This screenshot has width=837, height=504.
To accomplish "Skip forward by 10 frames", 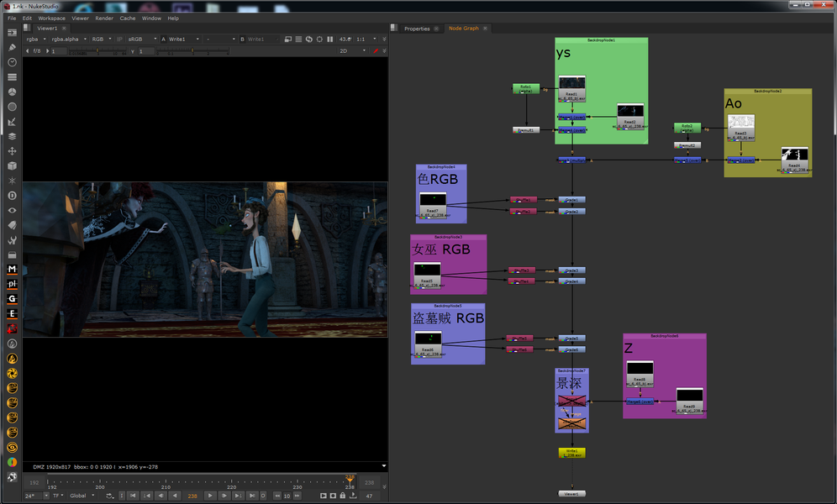I will 297,496.
